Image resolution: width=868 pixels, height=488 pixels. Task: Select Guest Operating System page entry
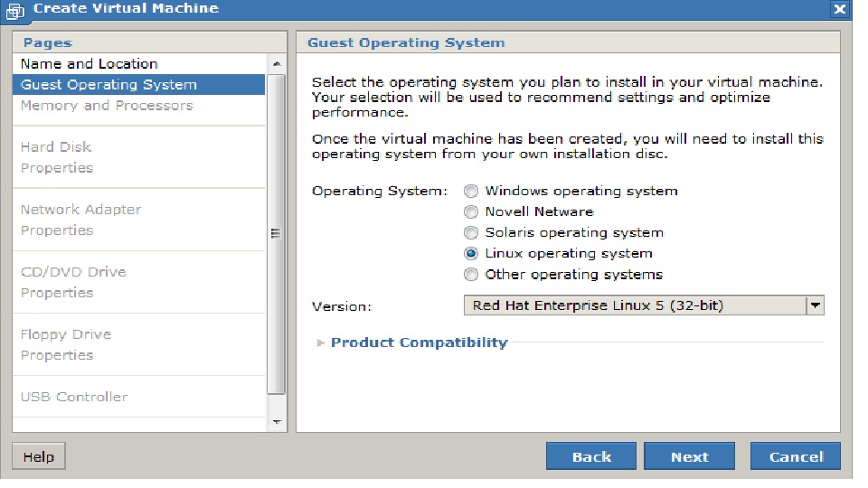click(x=108, y=85)
